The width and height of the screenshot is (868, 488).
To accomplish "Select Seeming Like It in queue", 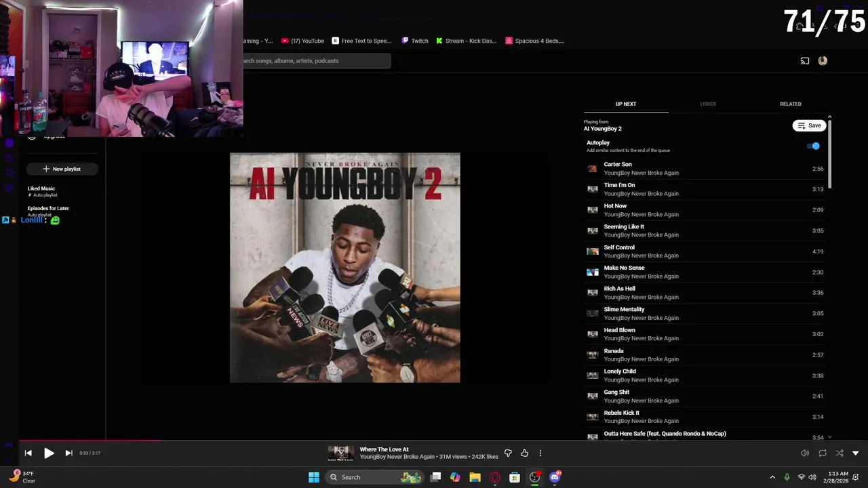I will click(x=705, y=230).
